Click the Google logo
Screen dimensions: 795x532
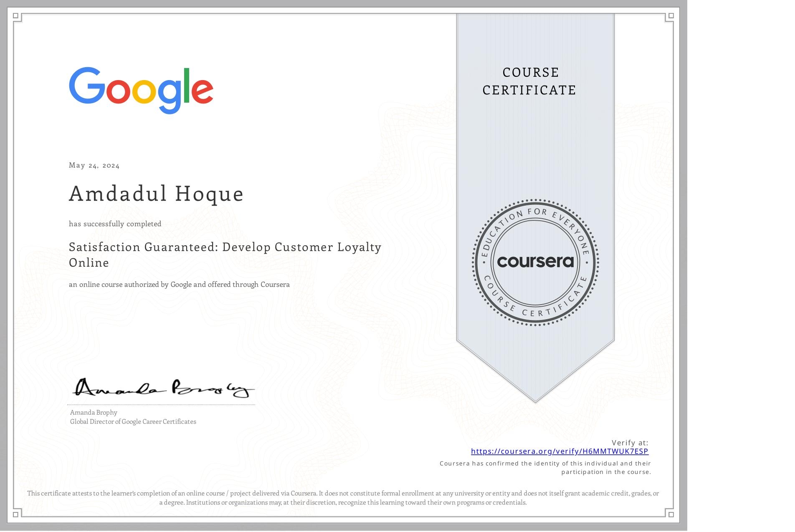(x=141, y=90)
